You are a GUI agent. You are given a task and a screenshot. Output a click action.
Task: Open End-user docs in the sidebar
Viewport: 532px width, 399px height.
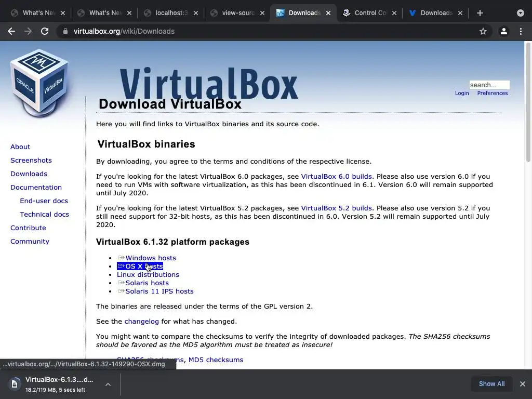44,201
